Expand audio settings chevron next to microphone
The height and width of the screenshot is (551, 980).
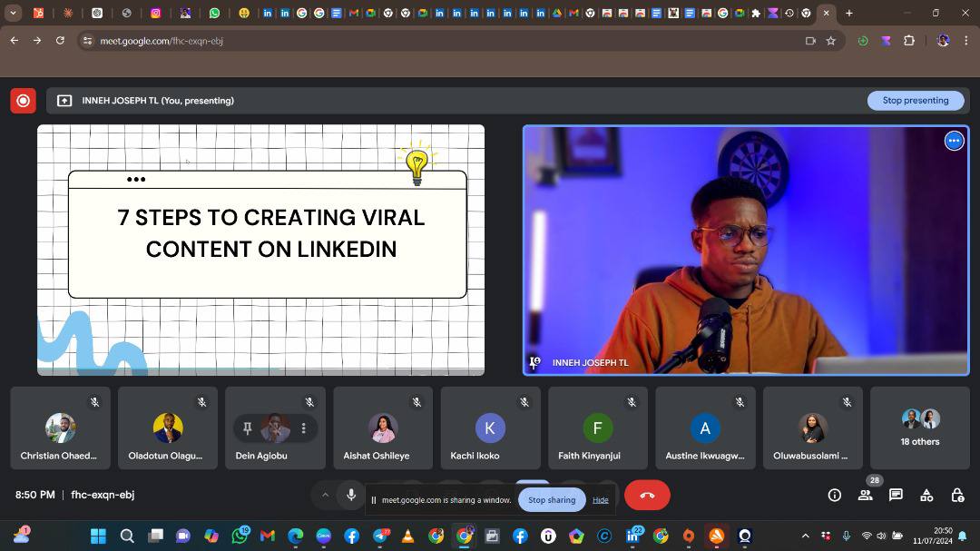tap(325, 495)
